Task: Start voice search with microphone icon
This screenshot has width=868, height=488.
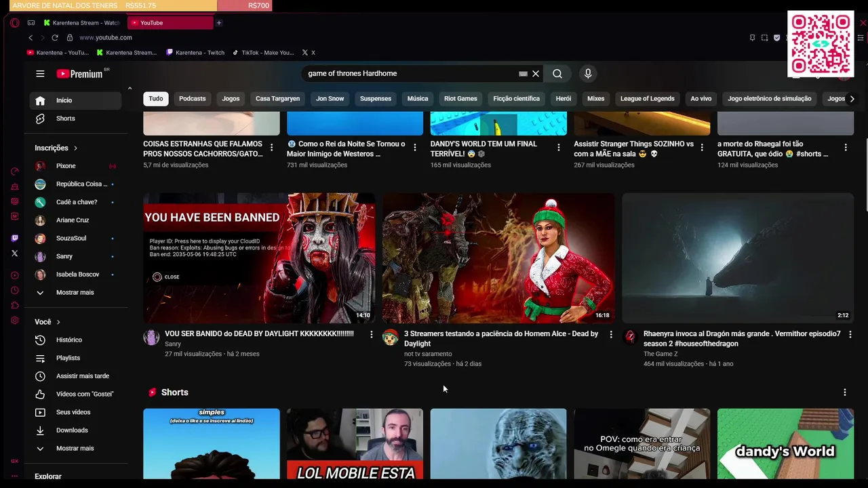Action: 588,73
